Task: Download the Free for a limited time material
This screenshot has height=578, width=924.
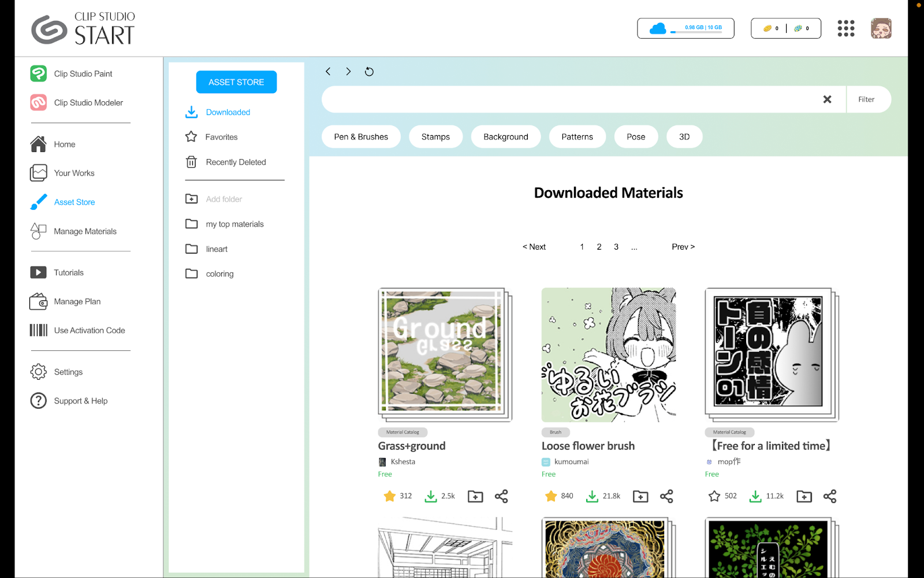Action: pyautogui.click(x=755, y=496)
